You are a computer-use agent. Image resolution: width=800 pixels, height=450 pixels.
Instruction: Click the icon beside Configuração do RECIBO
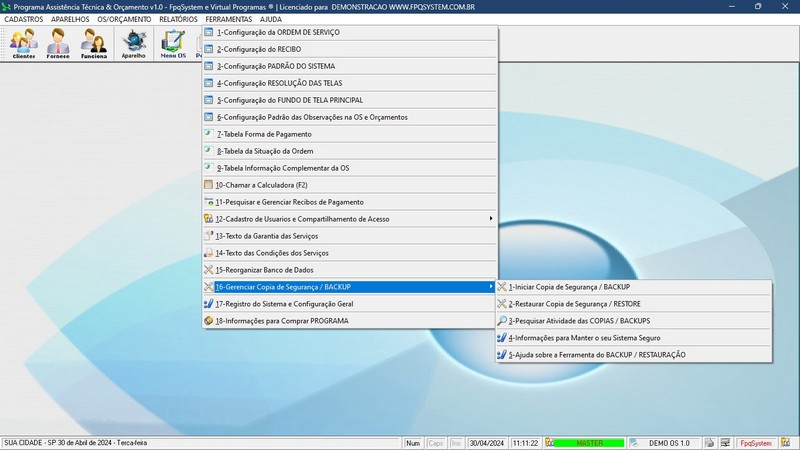point(209,49)
